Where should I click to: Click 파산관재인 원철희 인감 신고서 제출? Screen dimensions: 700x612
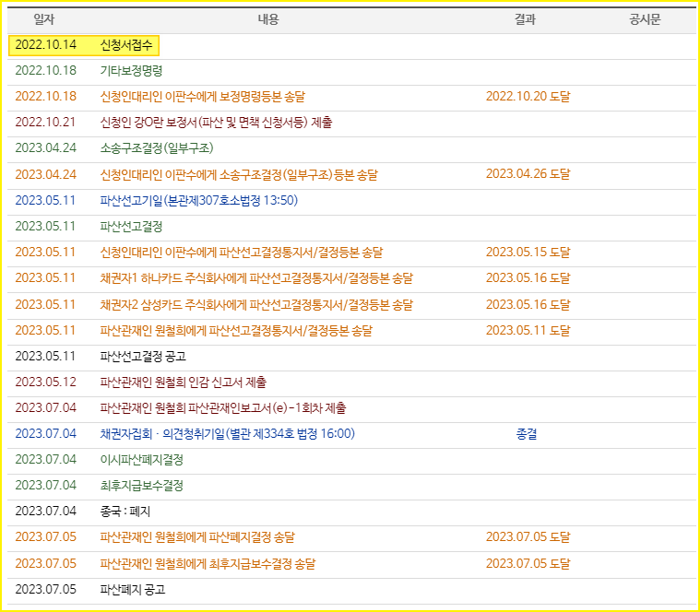tap(183, 382)
